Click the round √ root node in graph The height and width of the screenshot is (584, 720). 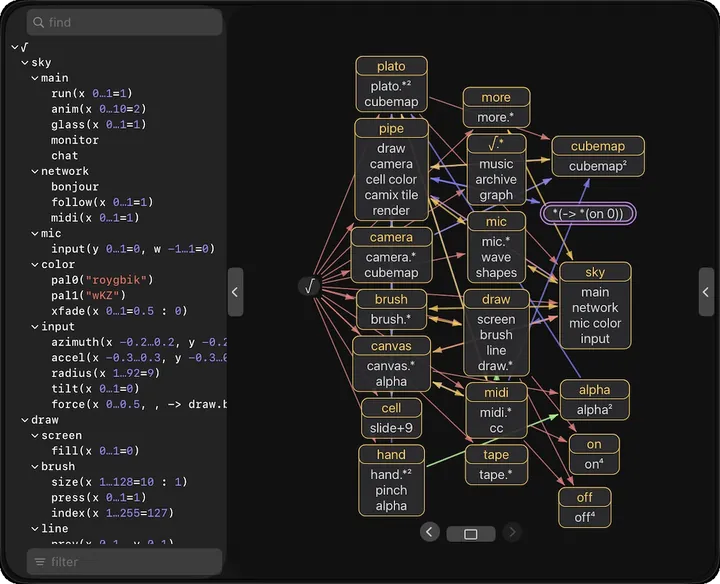point(309,286)
